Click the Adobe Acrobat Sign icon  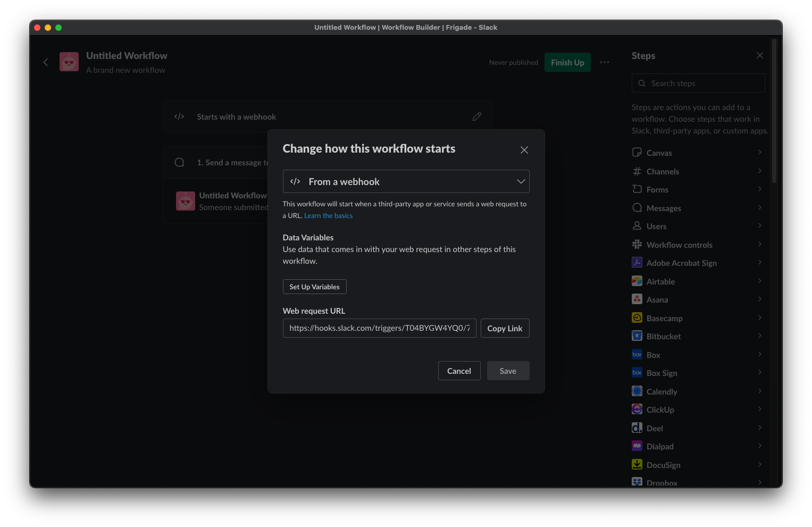click(637, 262)
